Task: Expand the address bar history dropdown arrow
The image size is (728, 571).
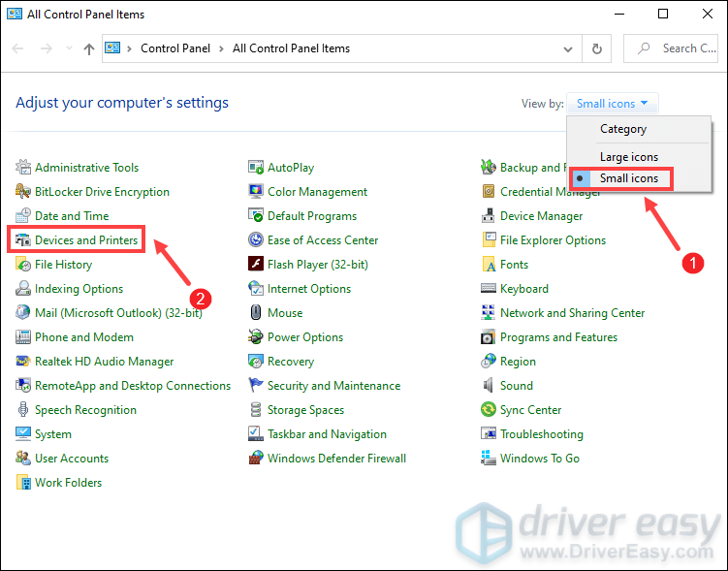Action: [x=568, y=48]
